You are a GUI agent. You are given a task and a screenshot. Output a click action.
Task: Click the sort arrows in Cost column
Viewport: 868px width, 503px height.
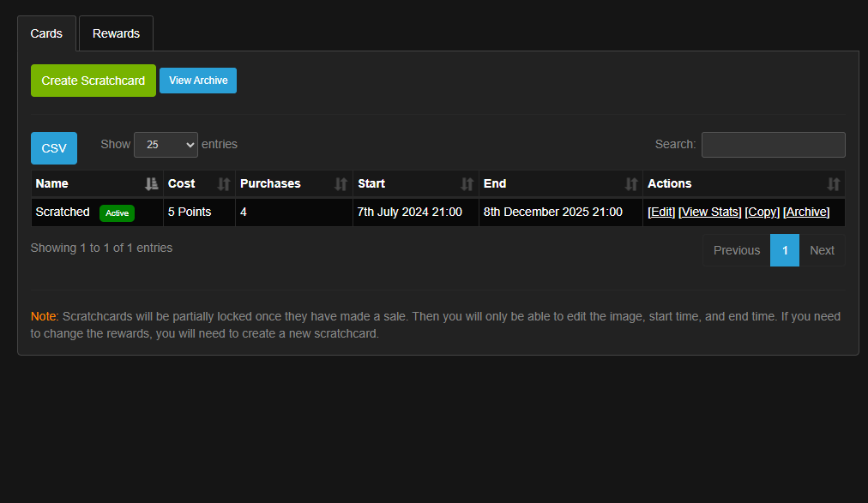coord(224,183)
